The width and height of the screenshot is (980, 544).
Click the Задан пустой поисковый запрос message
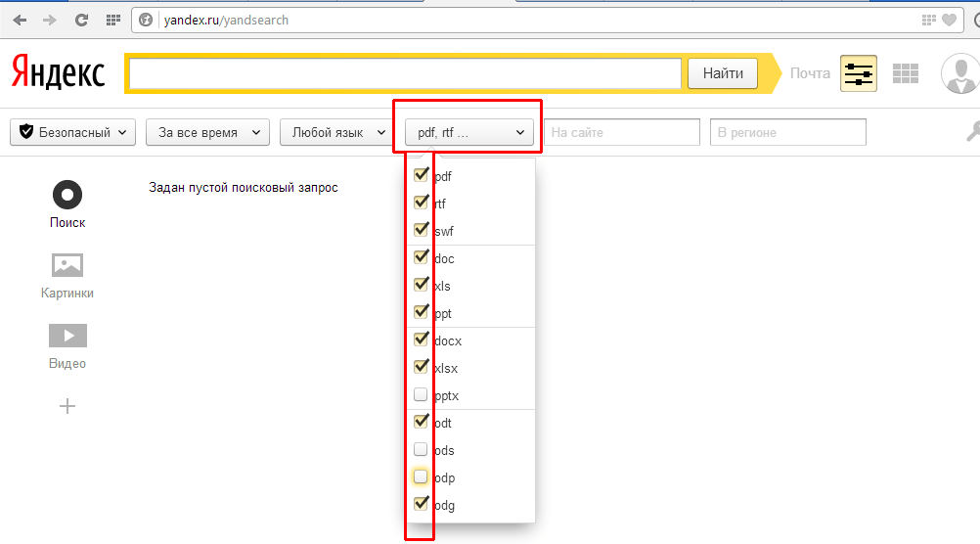point(244,188)
